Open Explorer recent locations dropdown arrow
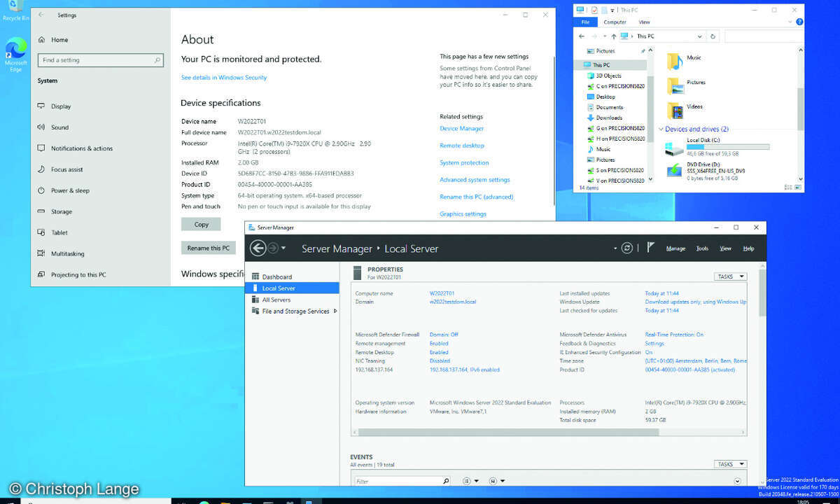 click(x=603, y=36)
